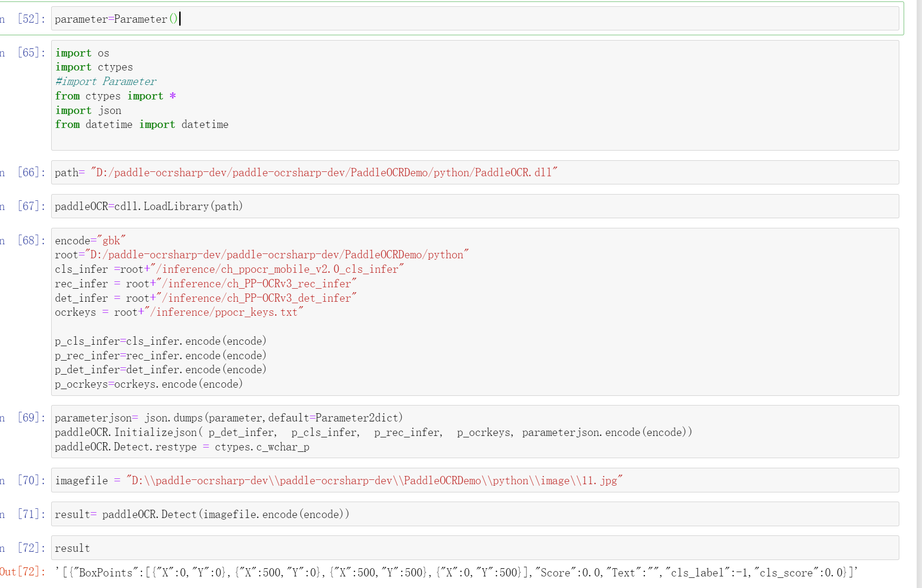Select the imports code cell [65]
922x588 pixels.
pyautogui.click(x=475, y=95)
